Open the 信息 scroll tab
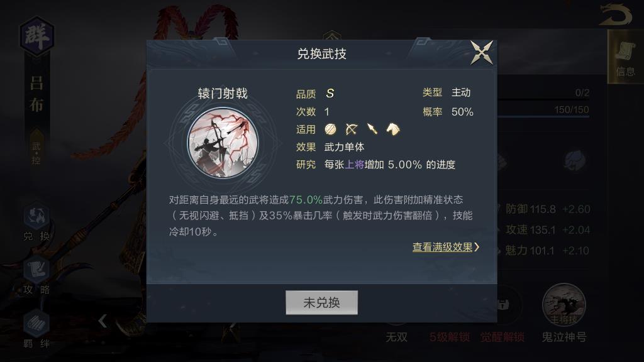The image size is (644, 362). click(626, 57)
